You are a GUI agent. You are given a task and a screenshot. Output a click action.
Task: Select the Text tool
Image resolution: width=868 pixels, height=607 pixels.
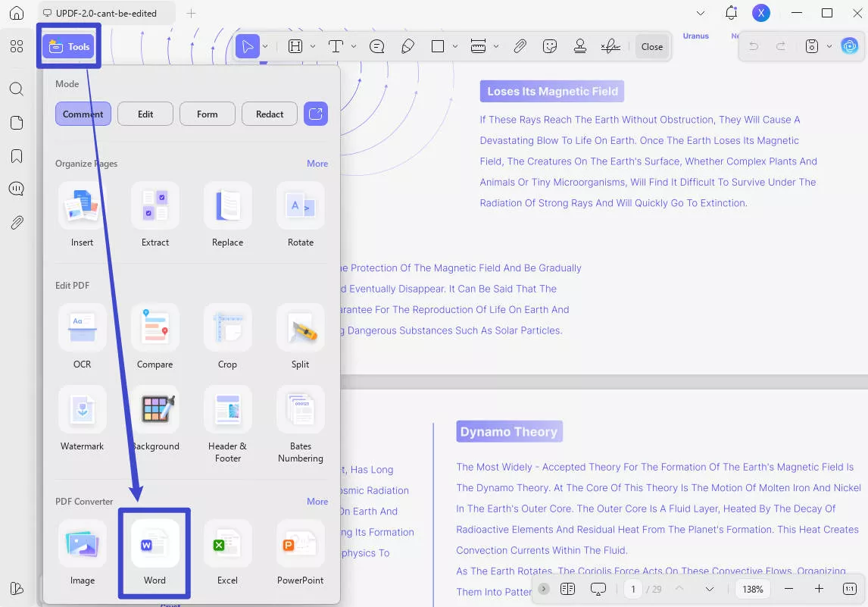point(336,46)
